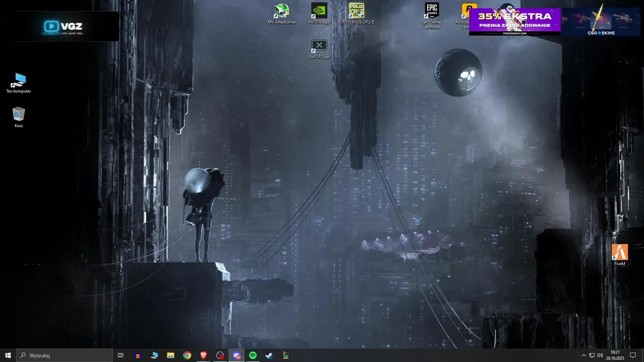
Task: Click the Wyszukaj taskbar search box
Action: pyautogui.click(x=64, y=355)
